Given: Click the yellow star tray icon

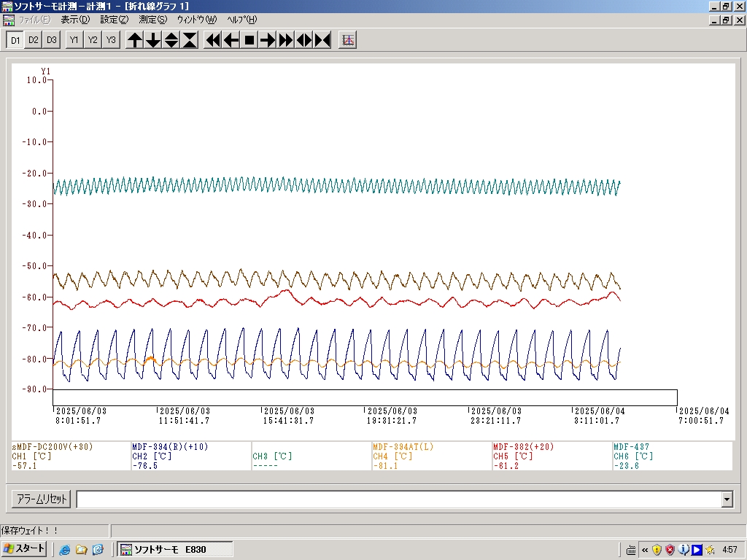Looking at the screenshot, I should tap(710, 550).
